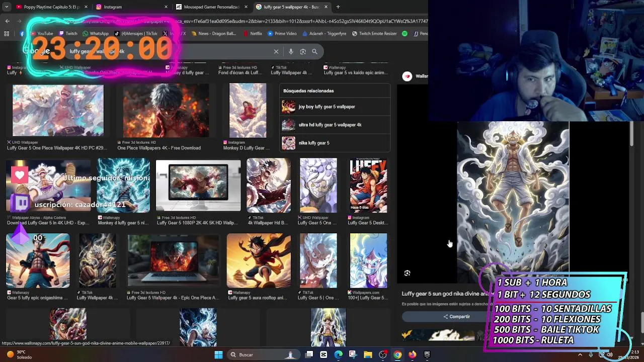Open News - Dragon Ball bookmark
This screenshot has width=644, height=362.
point(213,34)
